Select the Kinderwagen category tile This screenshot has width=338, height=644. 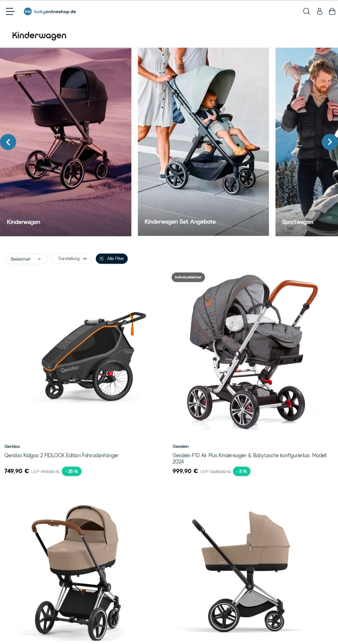(x=66, y=142)
